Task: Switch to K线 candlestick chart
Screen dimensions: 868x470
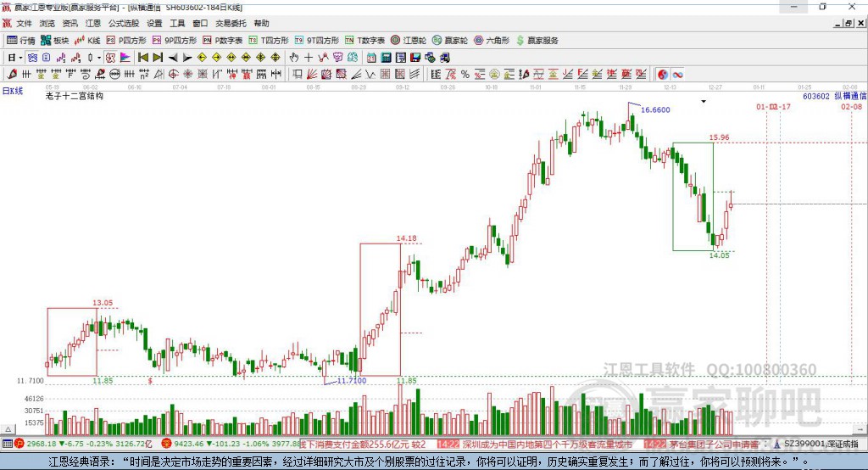Action: (x=87, y=41)
